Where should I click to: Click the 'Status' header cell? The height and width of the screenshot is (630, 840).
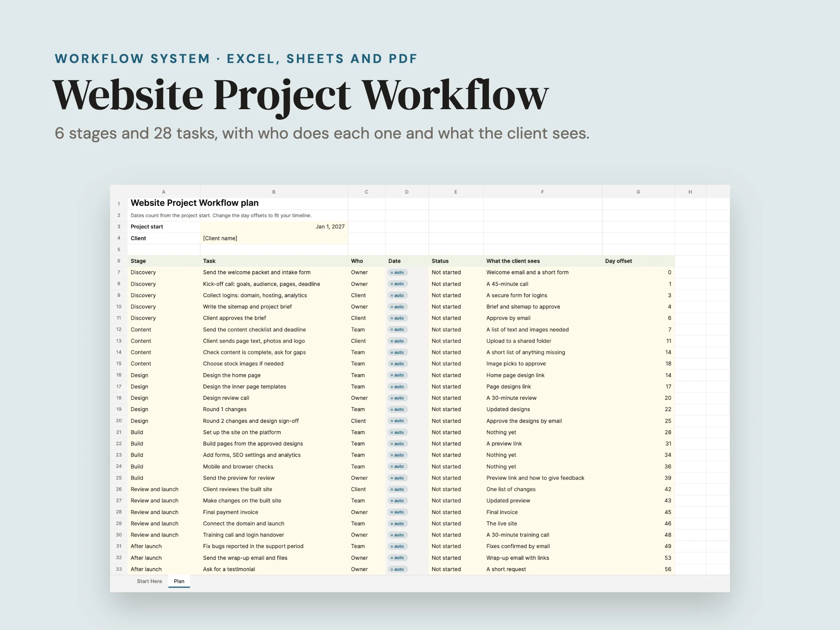[456, 261]
